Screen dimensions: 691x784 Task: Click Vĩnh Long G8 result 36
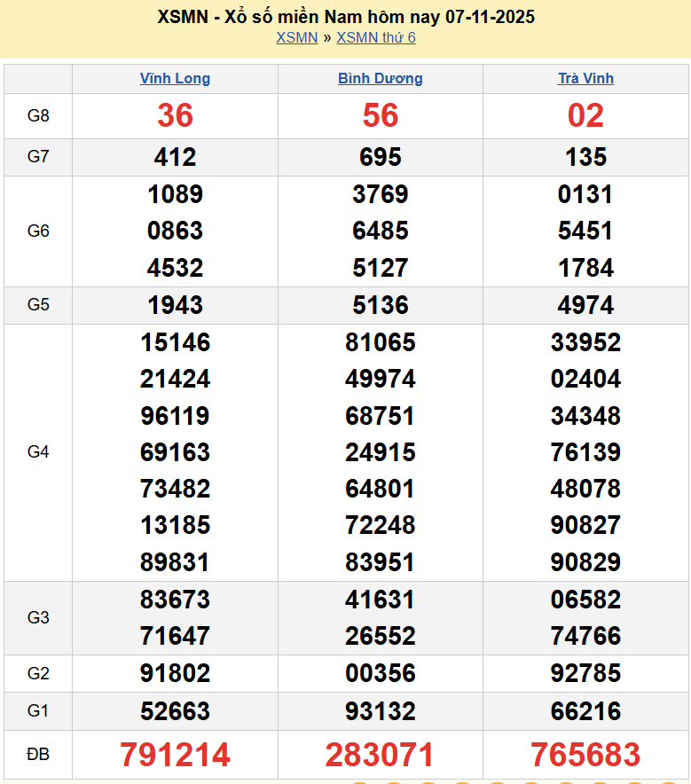175,115
